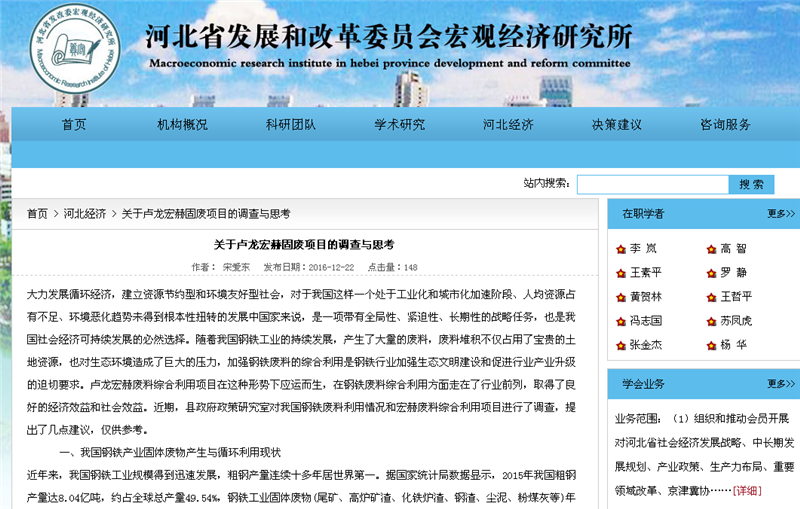Click the author text 作者: 宋爱东
The image size is (800, 509).
[x=221, y=267]
